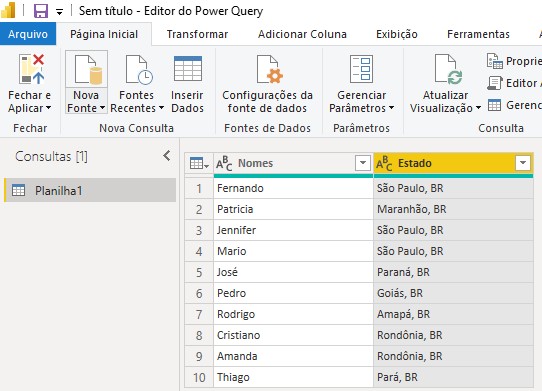Click the cell 'Pedro'
This screenshot has height=391, width=542.
tap(293, 294)
